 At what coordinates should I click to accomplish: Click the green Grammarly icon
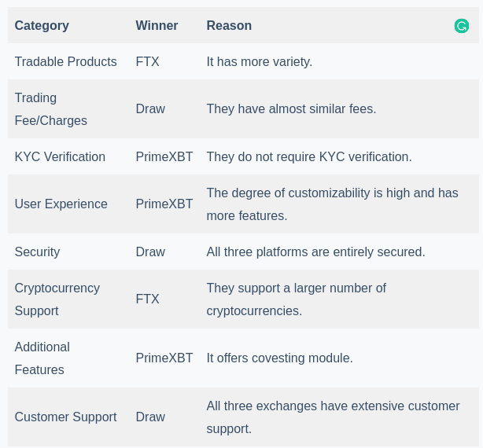point(462,26)
